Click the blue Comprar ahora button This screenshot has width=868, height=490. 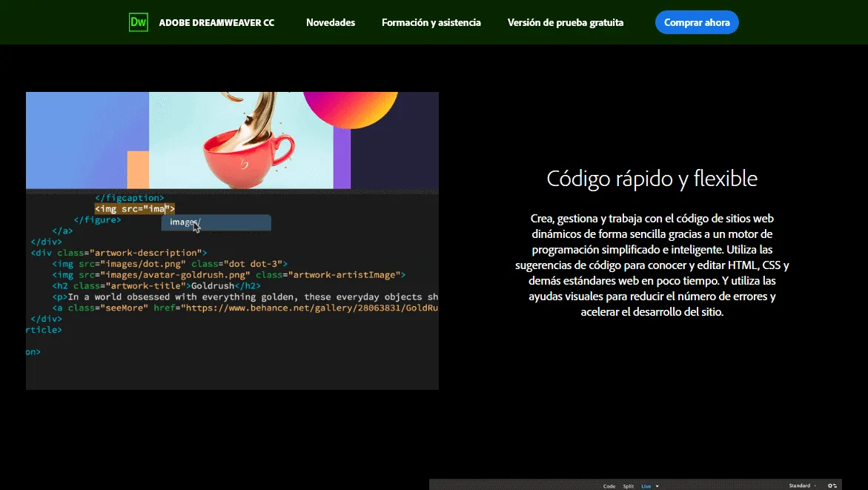pyautogui.click(x=696, y=22)
